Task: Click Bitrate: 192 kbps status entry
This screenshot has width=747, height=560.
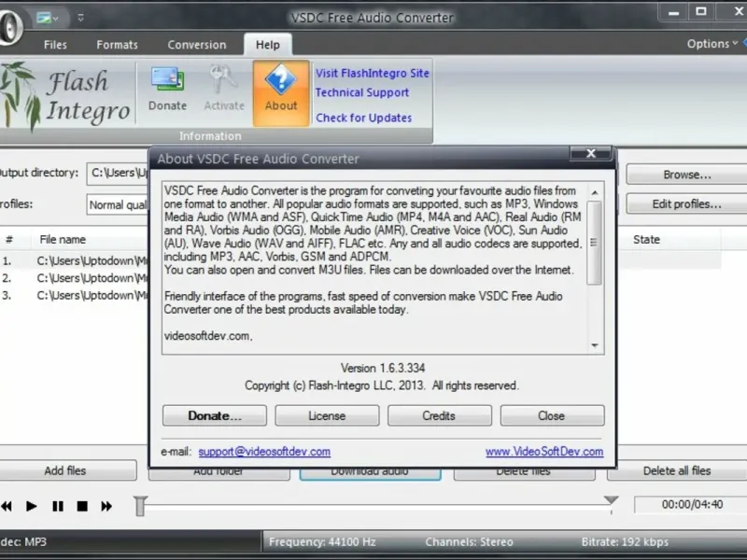Action: [625, 542]
